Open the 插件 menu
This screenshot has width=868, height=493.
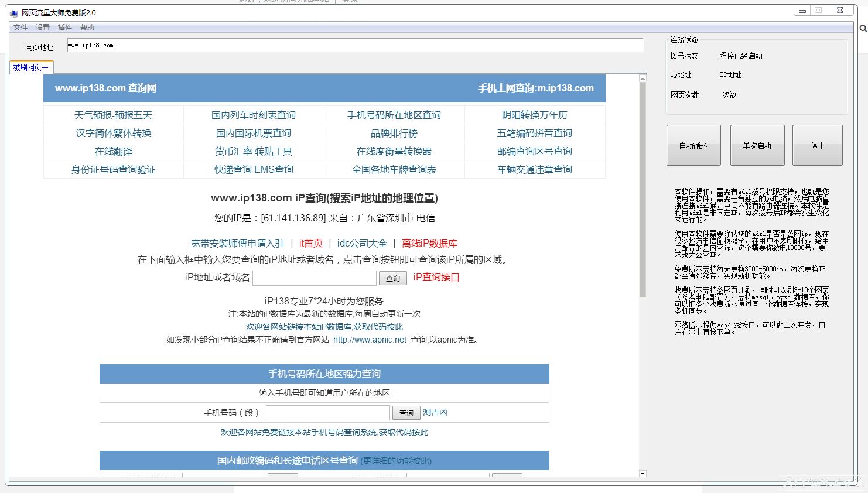tap(64, 27)
